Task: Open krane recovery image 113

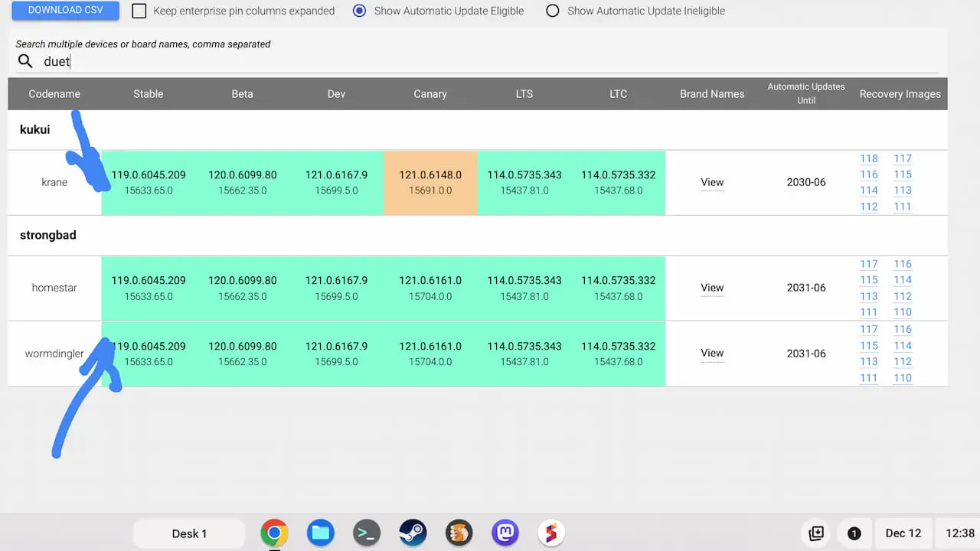Action: (903, 191)
